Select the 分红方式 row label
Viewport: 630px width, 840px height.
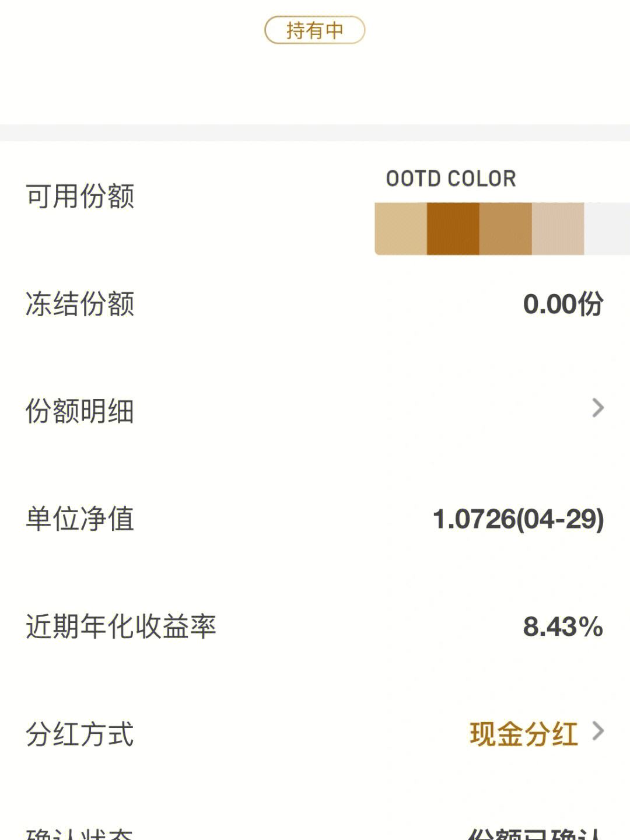coord(80,734)
